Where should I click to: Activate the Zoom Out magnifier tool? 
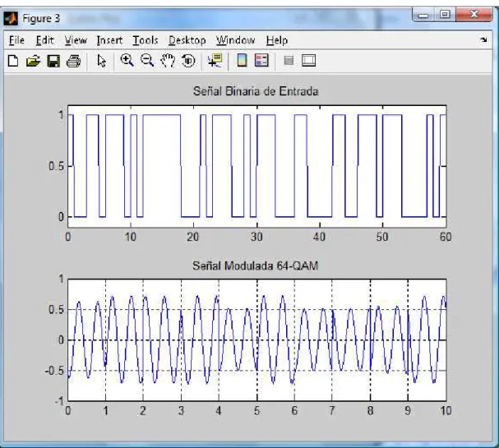coord(147,60)
